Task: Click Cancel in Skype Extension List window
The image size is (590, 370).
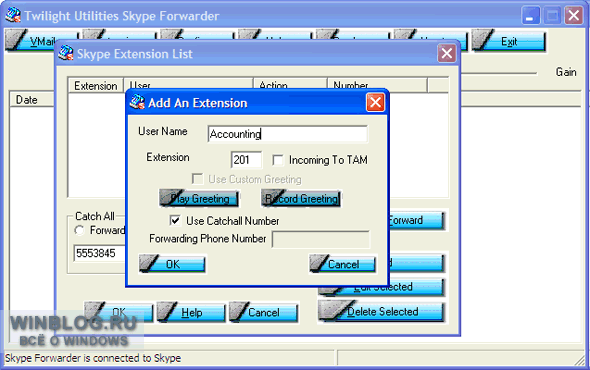Action: pyautogui.click(x=263, y=312)
